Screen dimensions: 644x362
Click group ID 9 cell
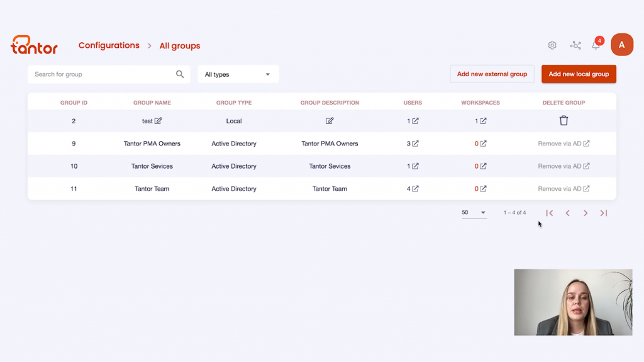point(74,144)
